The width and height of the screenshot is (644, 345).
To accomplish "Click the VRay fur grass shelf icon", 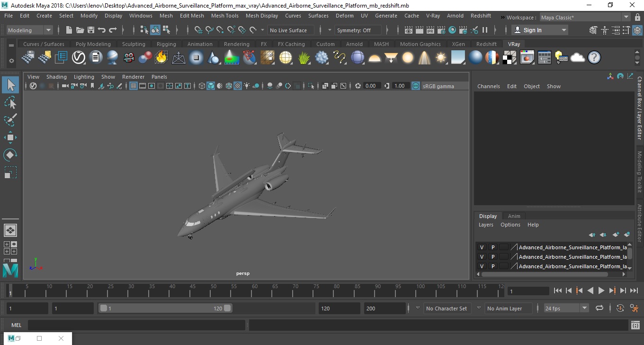I will coord(304,58).
